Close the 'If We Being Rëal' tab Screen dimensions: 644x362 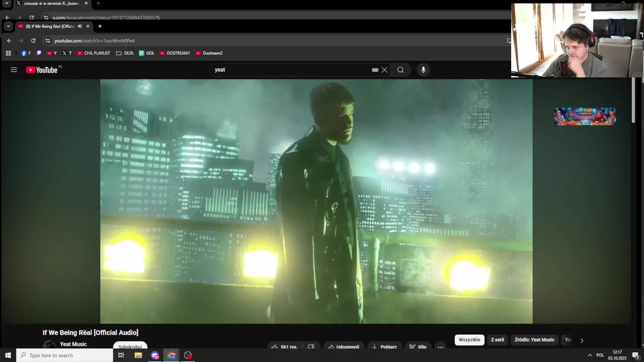[x=88, y=26]
